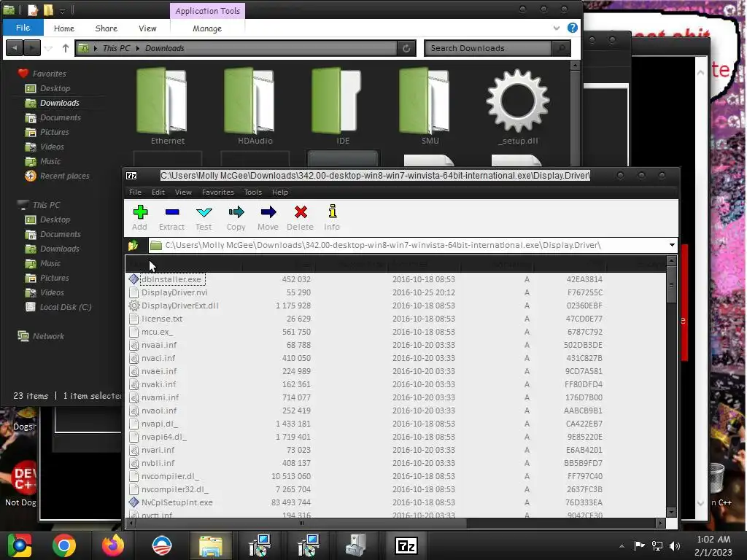Select Local Disk (C:) in navigation pane
The height and width of the screenshot is (560, 747).
(65, 307)
